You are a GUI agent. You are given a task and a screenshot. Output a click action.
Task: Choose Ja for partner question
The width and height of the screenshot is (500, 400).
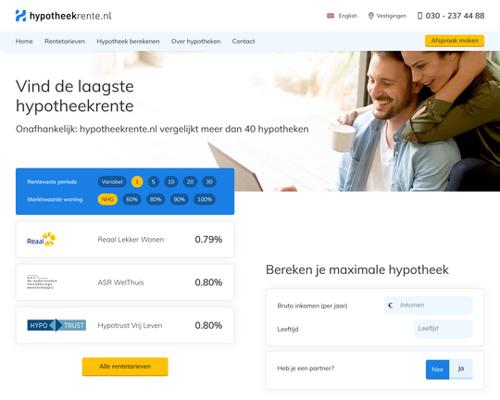point(461,369)
